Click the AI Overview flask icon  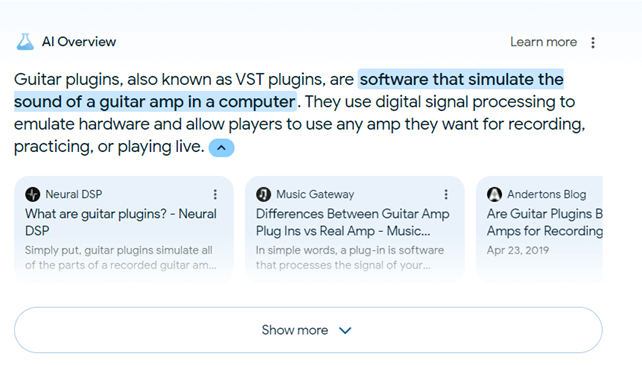tap(25, 42)
